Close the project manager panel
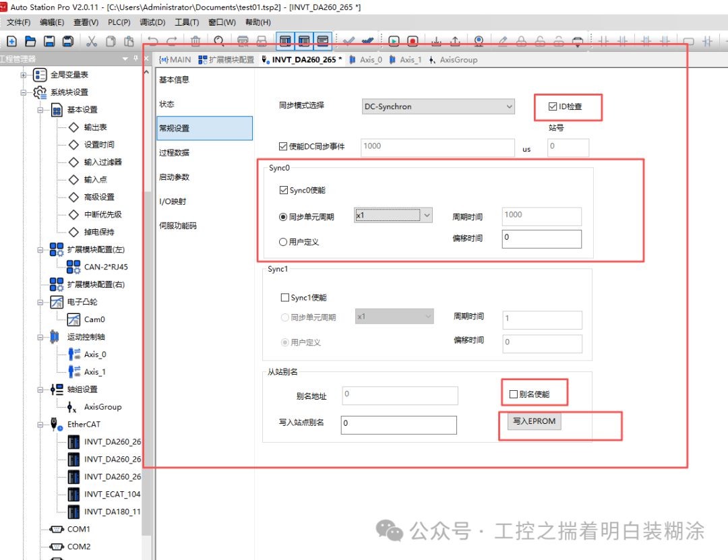The width and height of the screenshot is (728, 560). pyautogui.click(x=146, y=59)
